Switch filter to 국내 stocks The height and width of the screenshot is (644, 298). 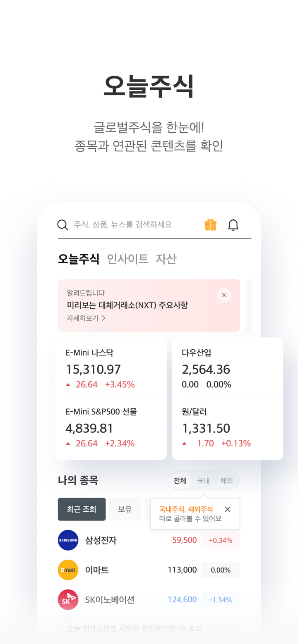(x=203, y=481)
